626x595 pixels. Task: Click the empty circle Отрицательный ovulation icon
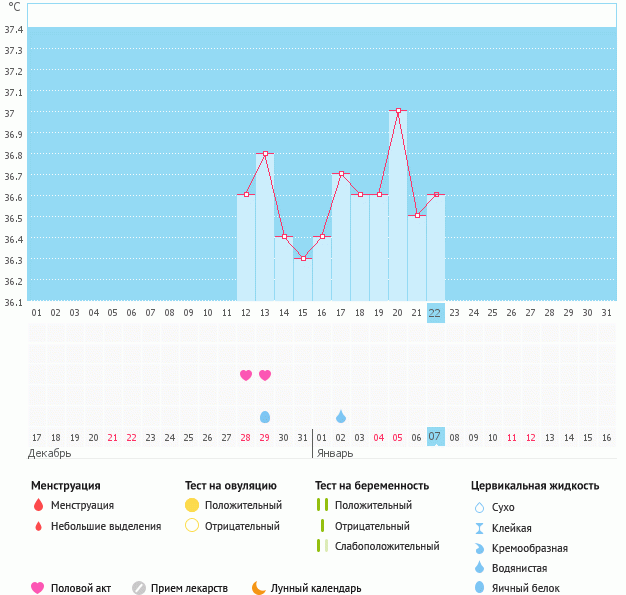click(192, 526)
